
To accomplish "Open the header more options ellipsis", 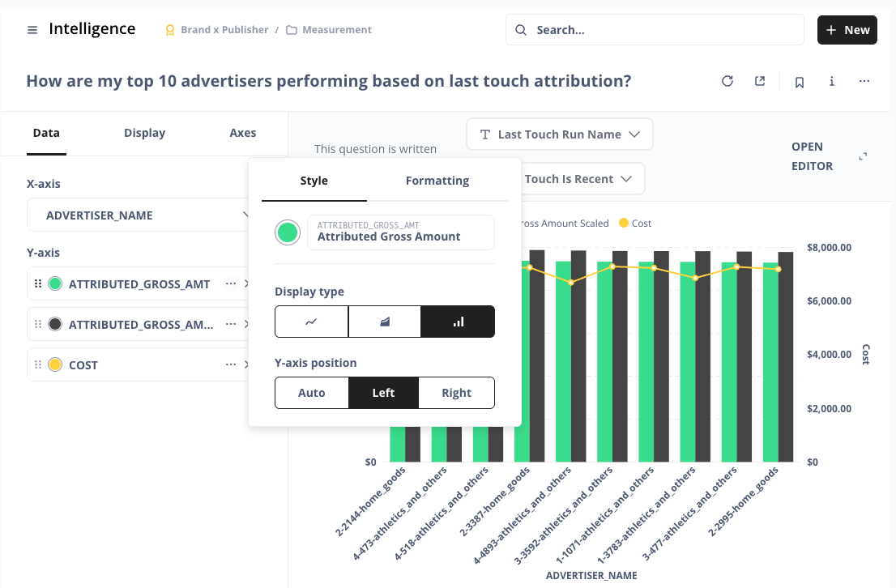I will (x=864, y=81).
